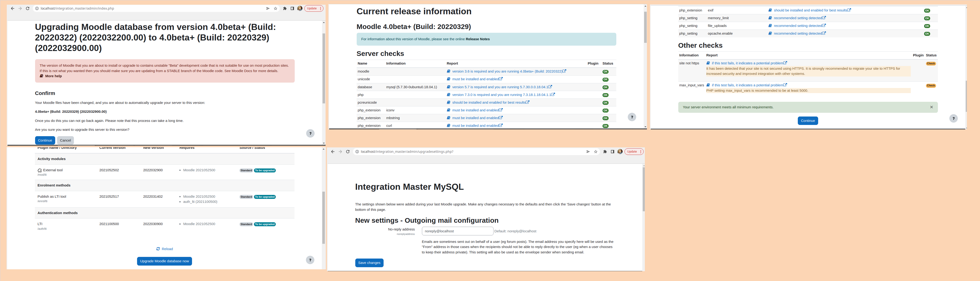
Task: Click Continue below server environment message
Action: [808, 121]
